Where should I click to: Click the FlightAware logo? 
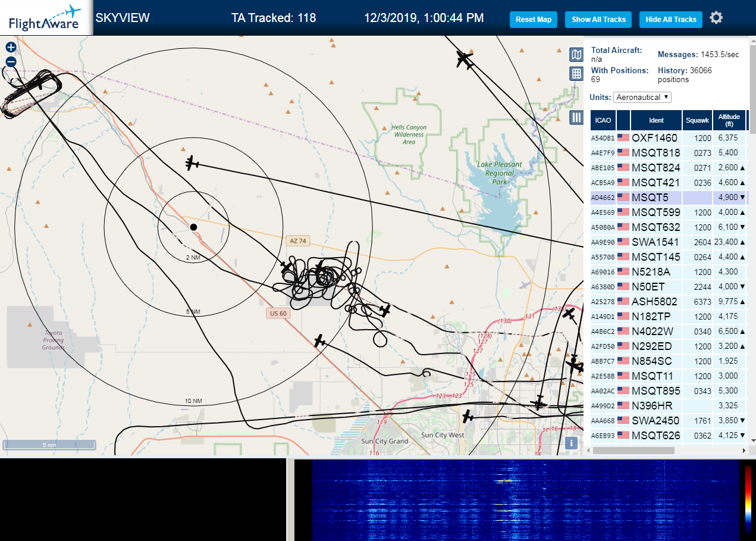45,18
